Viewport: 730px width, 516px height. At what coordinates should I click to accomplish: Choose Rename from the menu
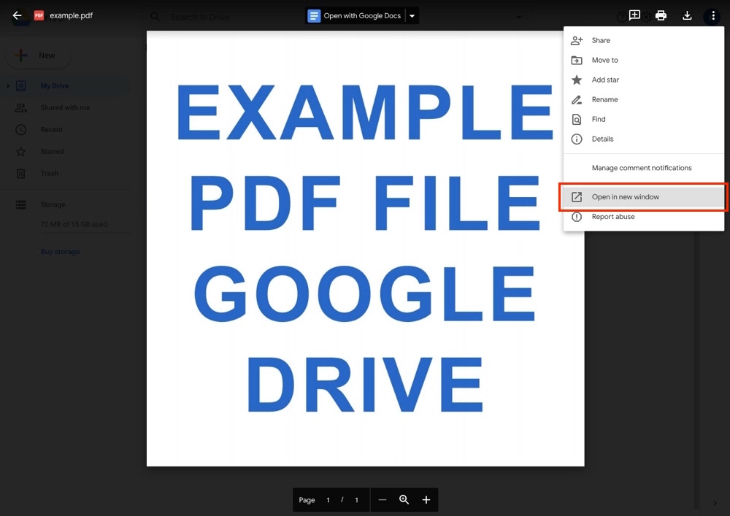[643, 99]
